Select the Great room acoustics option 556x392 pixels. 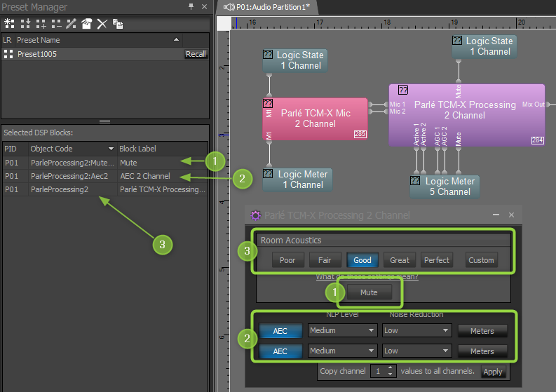[400, 260]
